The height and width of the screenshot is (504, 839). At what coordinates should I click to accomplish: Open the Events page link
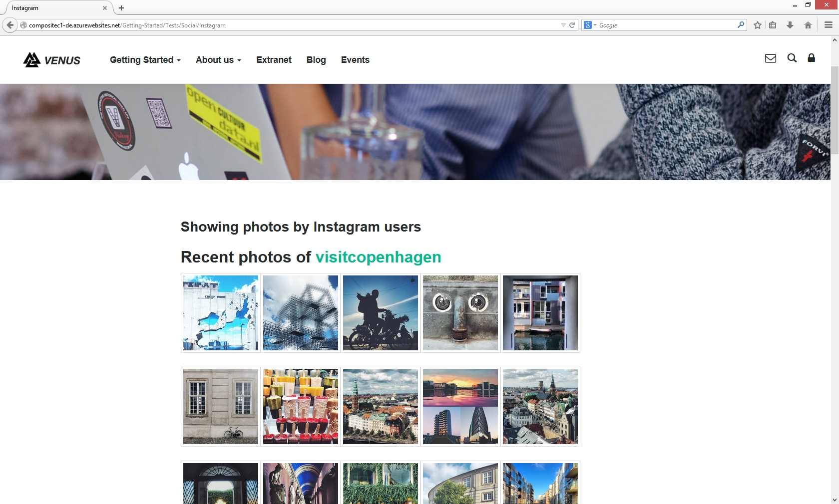(x=355, y=60)
